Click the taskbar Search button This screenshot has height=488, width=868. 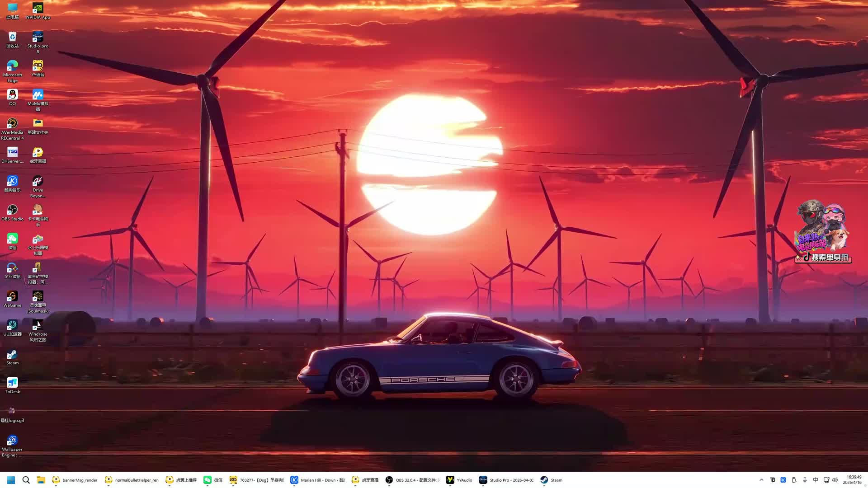point(26,480)
